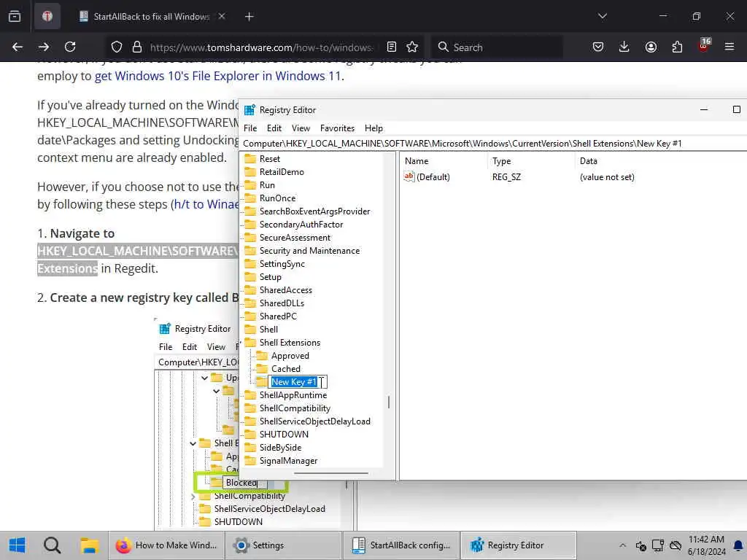Image resolution: width=747 pixels, height=560 pixels.
Task: Open the notifications bell icon
Action: tap(738, 545)
